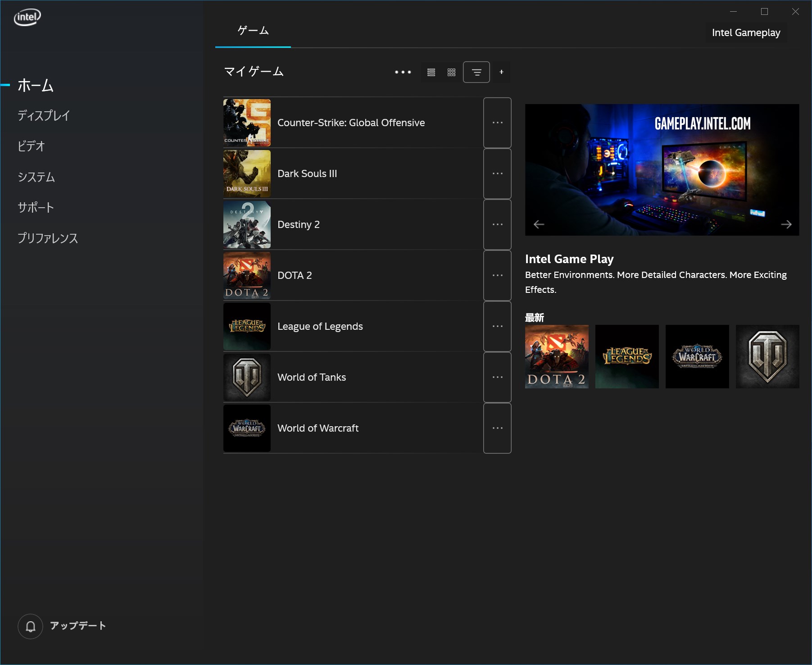Click League of Legends list cover icon
812x665 pixels.
click(x=247, y=326)
